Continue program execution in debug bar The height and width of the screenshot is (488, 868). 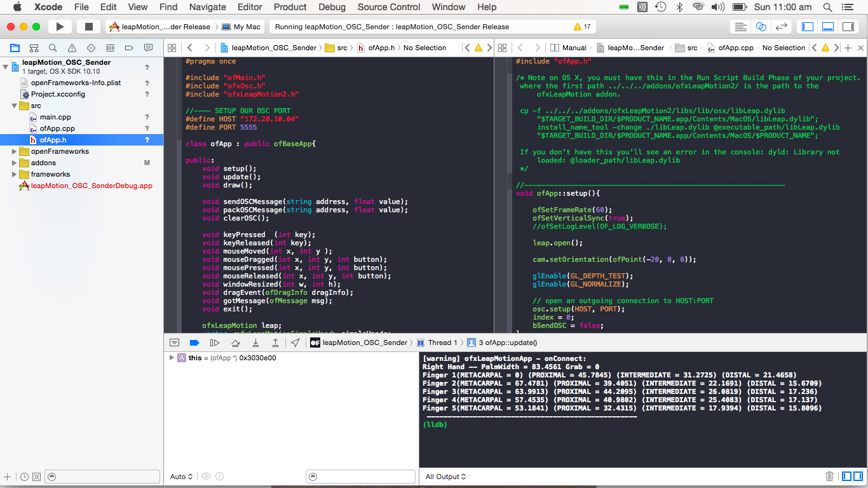[215, 342]
